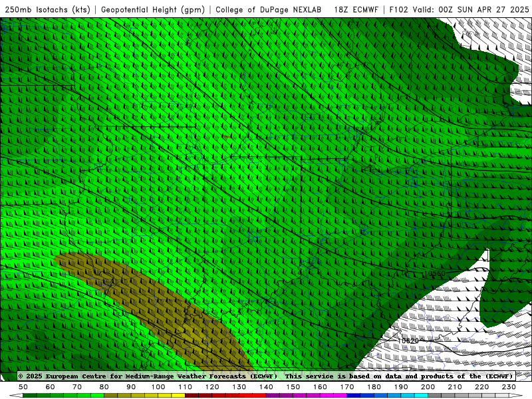Click the 180 value on the color scale
Image resolution: width=532 pixels, height=399 pixels.
pyautogui.click(x=374, y=387)
